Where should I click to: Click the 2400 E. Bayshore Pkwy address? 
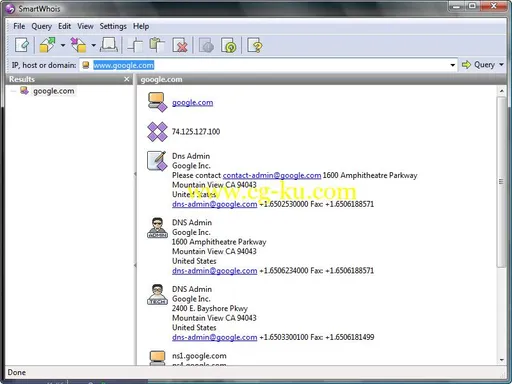pyautogui.click(x=210, y=308)
